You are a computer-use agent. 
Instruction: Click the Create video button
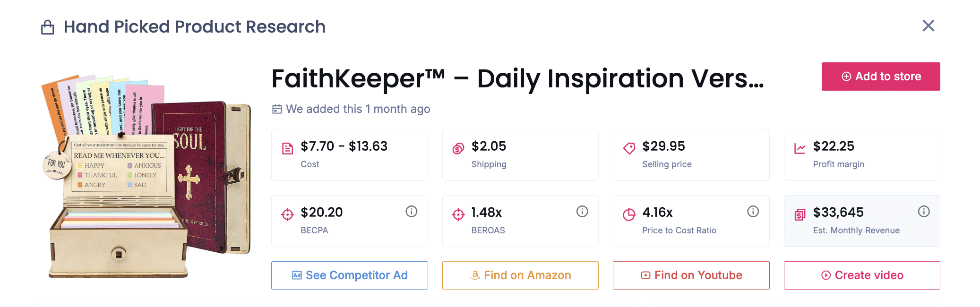pyautogui.click(x=862, y=275)
